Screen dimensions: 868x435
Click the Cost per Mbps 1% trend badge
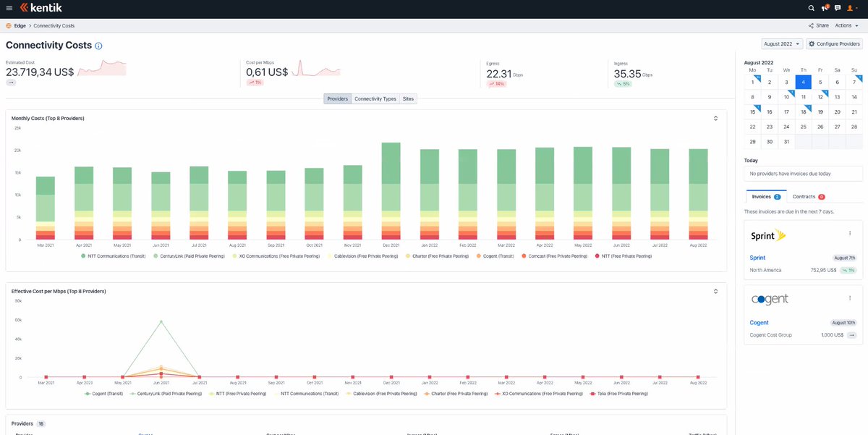tap(255, 83)
